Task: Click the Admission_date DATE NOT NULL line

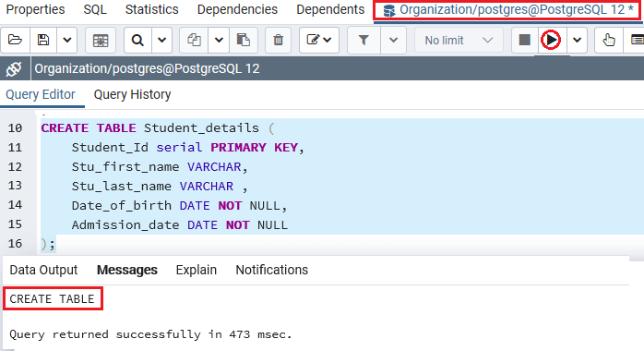Action: (x=180, y=224)
